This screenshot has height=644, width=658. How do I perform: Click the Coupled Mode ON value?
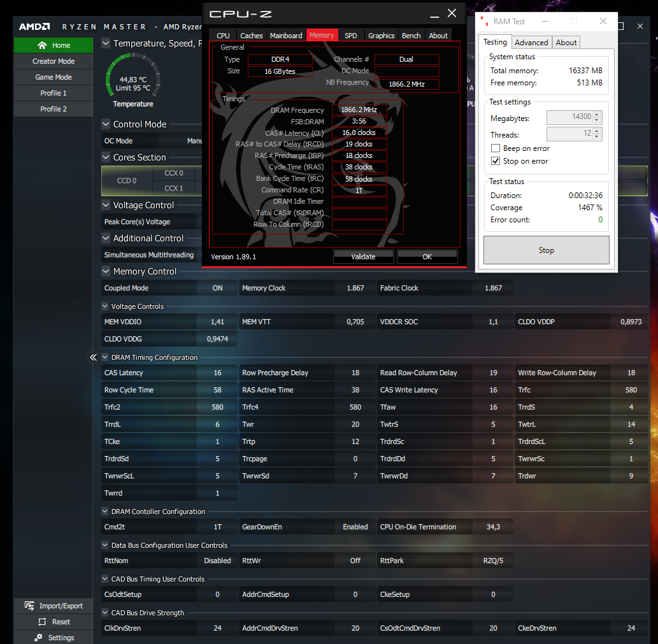pos(217,288)
